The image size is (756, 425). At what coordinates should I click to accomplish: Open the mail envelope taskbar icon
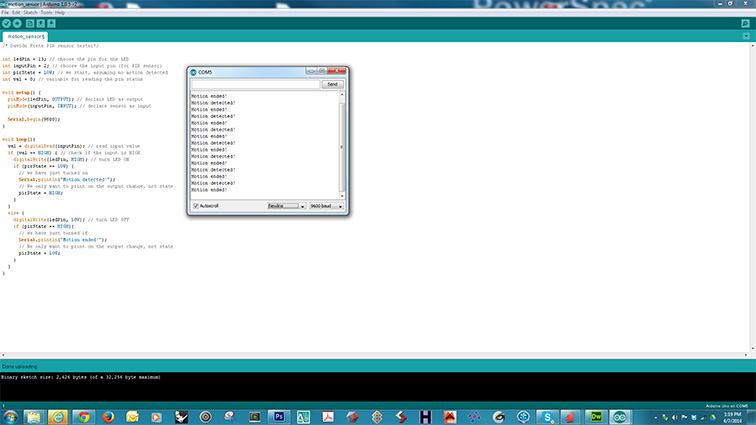[132, 417]
